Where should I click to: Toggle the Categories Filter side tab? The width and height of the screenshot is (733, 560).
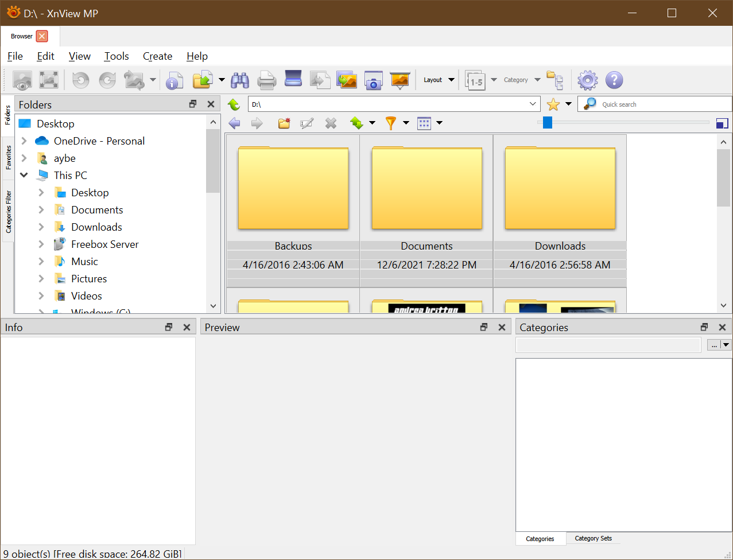8,211
